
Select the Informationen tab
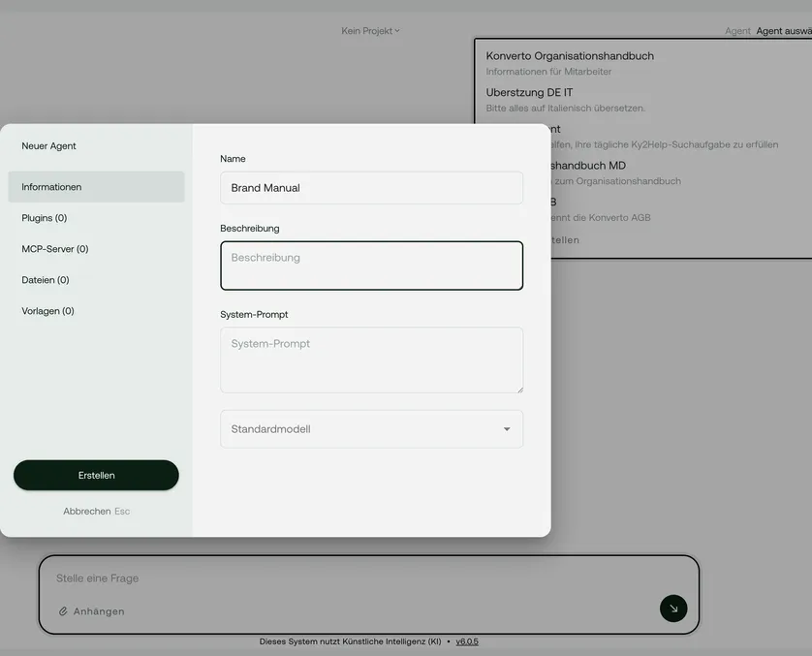click(x=96, y=187)
